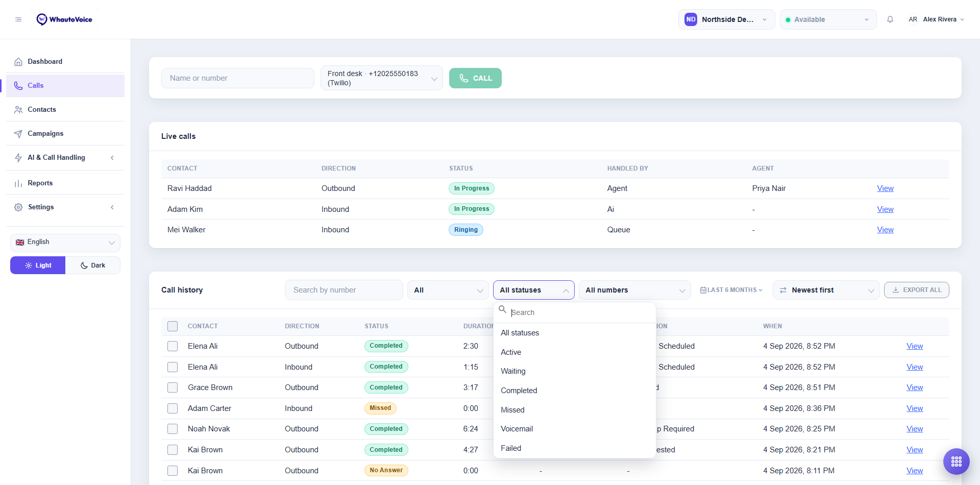980x485 pixels.
Task: Check the Grace Brown row checkbox
Action: click(x=173, y=387)
